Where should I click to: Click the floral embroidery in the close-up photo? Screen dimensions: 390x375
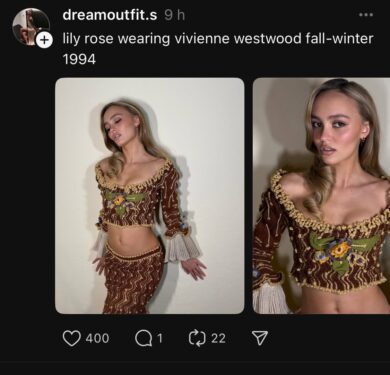(x=339, y=252)
